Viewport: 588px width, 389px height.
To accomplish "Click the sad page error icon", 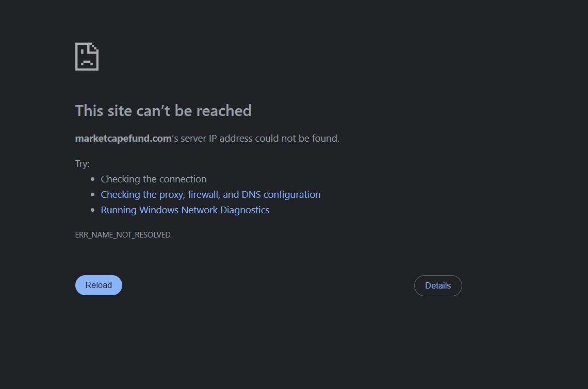I will coord(87,56).
